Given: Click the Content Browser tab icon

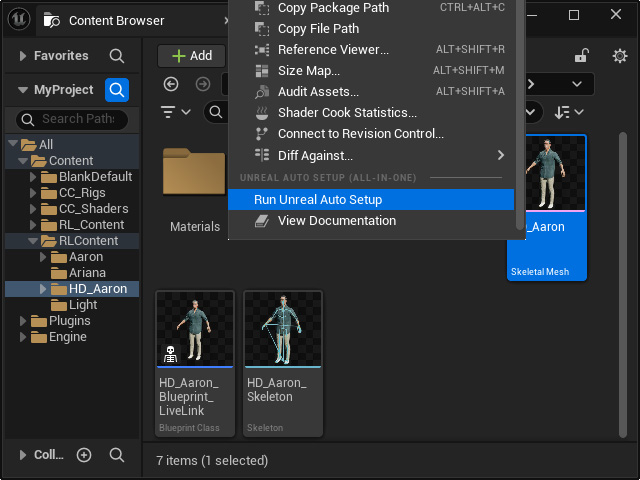Looking at the screenshot, I should point(52,20).
